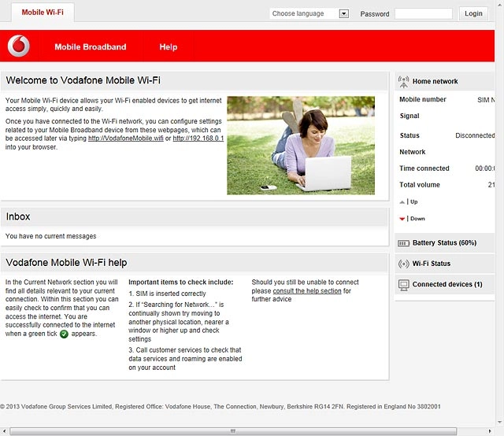Click 'You have no current messages' text
The height and width of the screenshot is (436, 504).
50,236
